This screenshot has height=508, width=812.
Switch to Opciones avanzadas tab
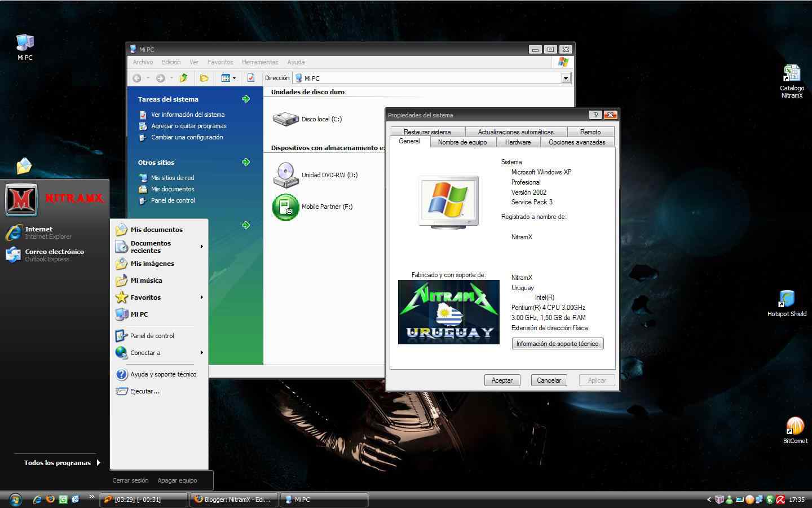pyautogui.click(x=577, y=142)
